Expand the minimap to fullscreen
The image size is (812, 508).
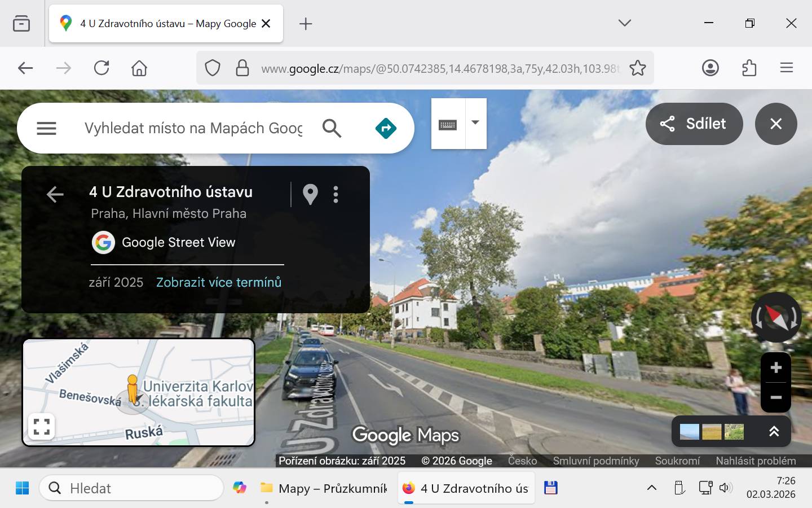pos(42,426)
